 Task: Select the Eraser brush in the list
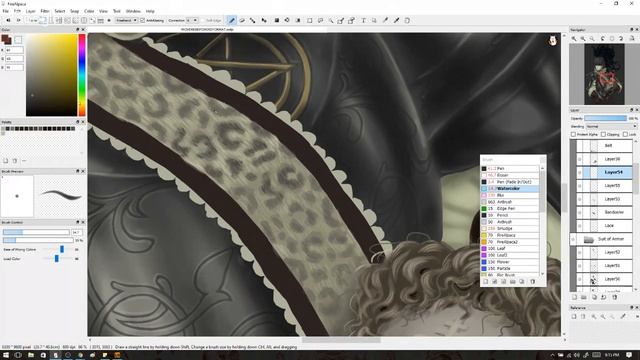pos(510,175)
